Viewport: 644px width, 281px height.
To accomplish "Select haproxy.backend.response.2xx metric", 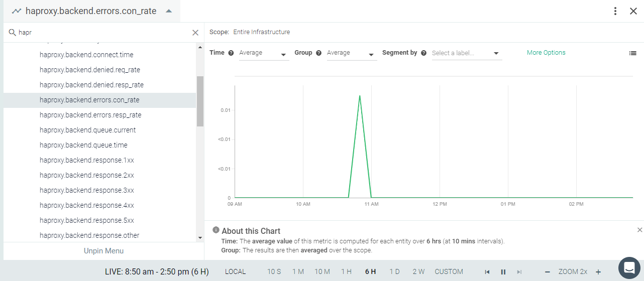I will point(99,175).
